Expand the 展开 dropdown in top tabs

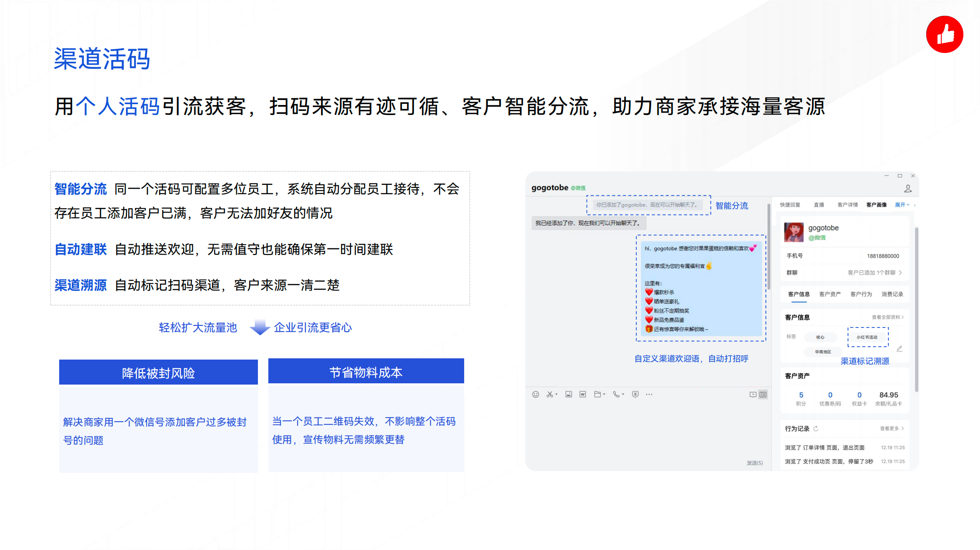point(902,205)
